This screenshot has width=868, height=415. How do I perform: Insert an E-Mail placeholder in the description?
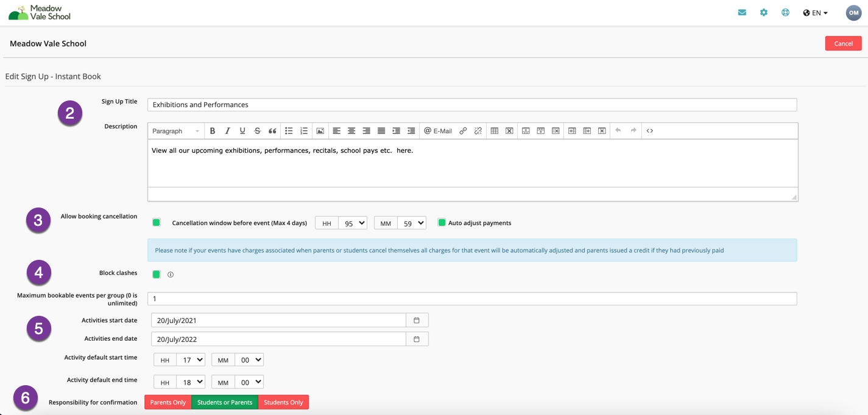click(x=438, y=131)
